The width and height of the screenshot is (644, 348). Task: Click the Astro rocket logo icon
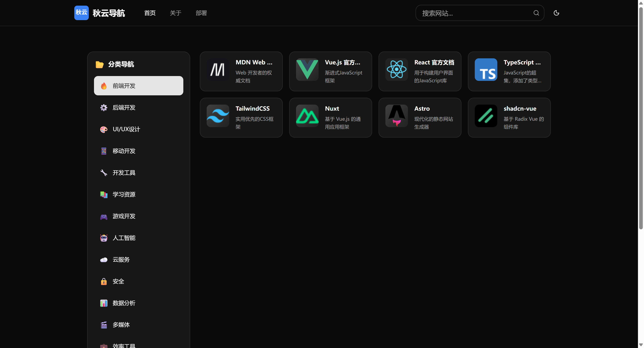(396, 116)
